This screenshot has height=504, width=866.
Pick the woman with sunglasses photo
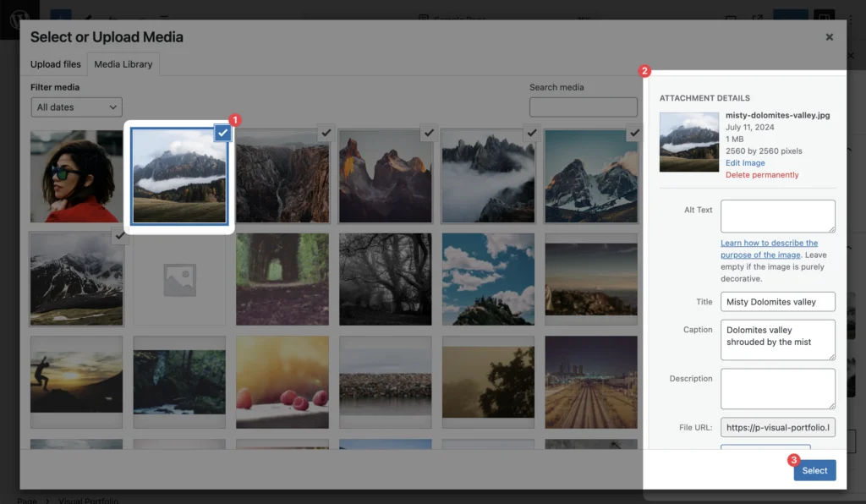coord(76,176)
